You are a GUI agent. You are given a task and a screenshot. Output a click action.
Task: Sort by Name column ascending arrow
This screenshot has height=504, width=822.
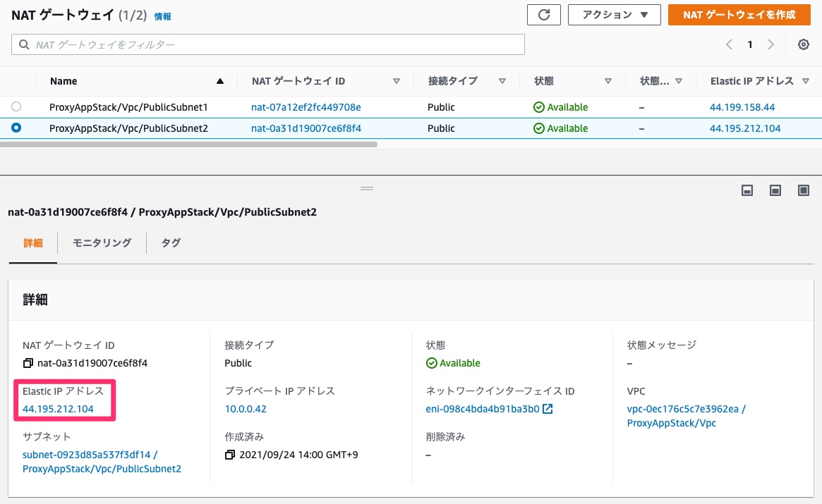(x=220, y=81)
